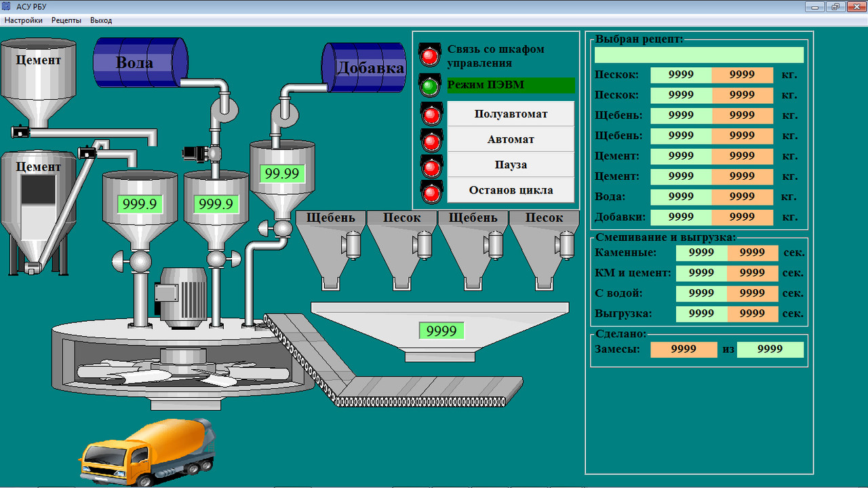
Task: Open the Рецепты menu
Action: point(66,20)
